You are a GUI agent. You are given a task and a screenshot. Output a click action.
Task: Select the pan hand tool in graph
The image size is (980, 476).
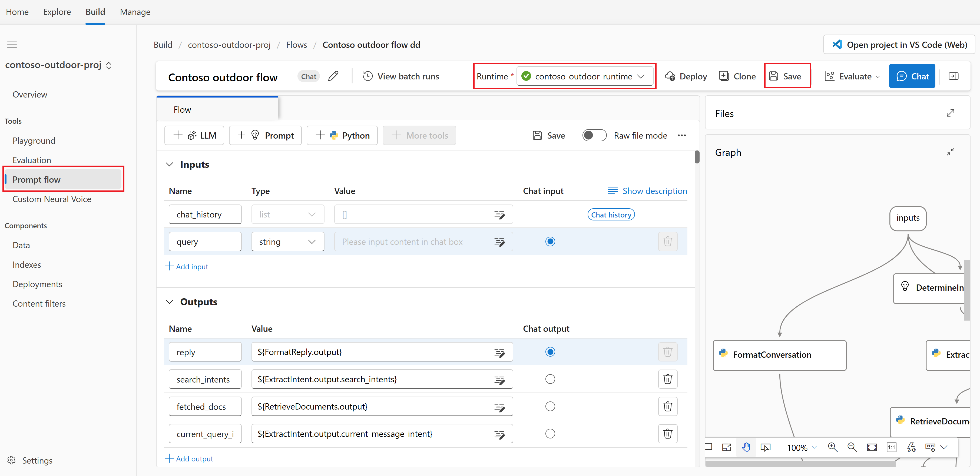746,447
